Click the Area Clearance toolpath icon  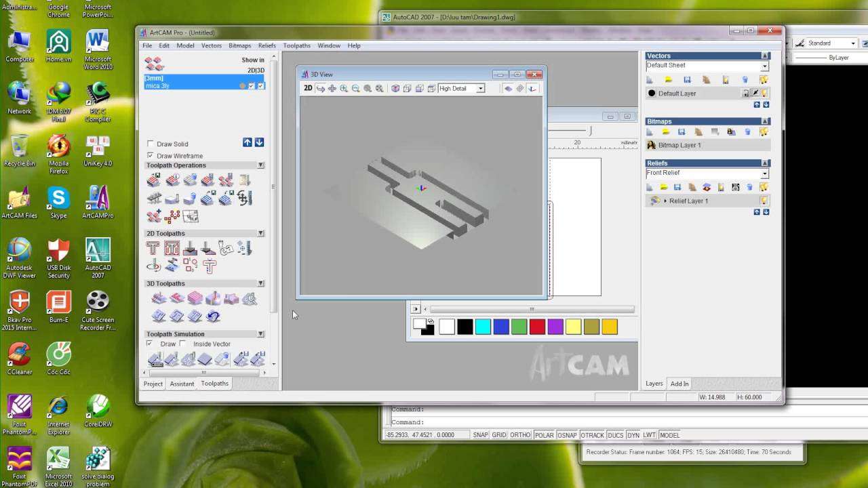point(172,248)
